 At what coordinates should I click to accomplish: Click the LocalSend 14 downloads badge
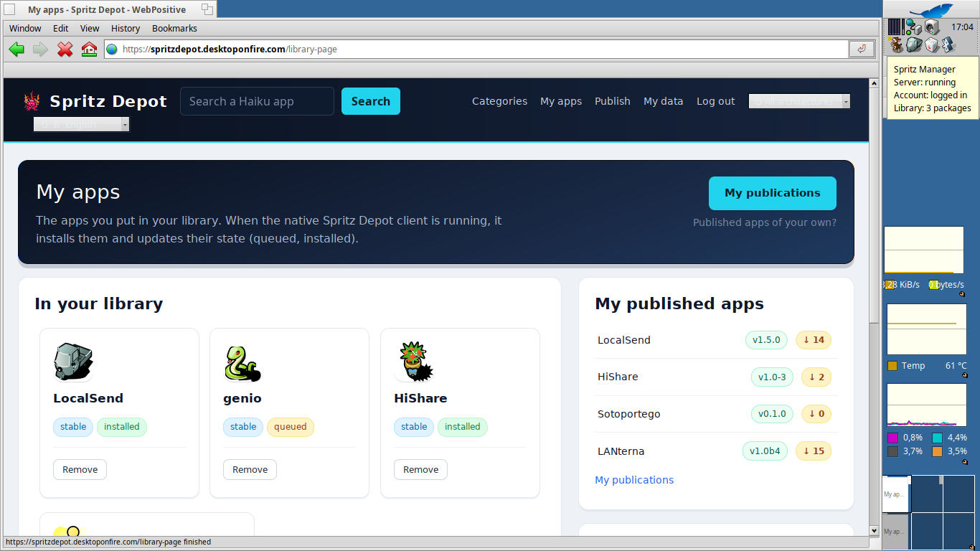click(x=814, y=340)
